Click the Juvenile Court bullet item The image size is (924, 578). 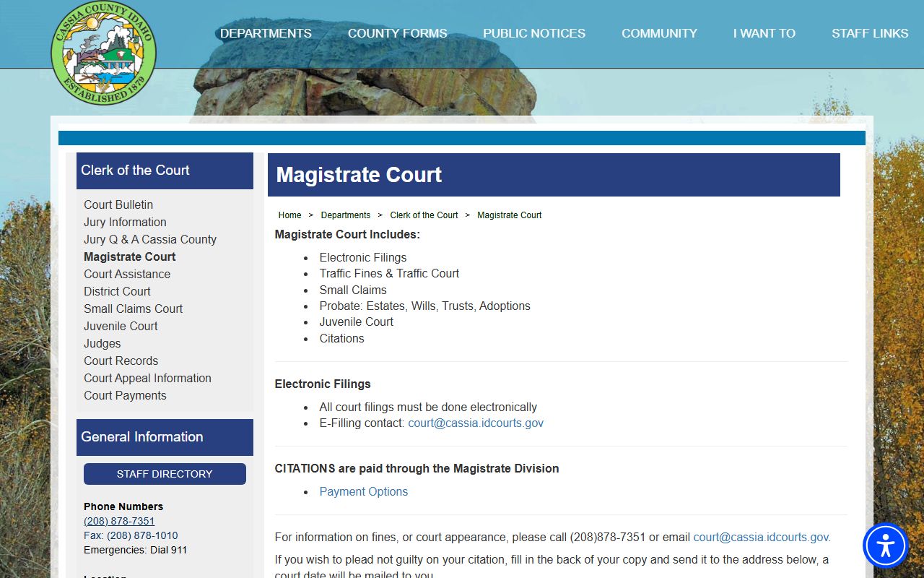pyautogui.click(x=357, y=322)
